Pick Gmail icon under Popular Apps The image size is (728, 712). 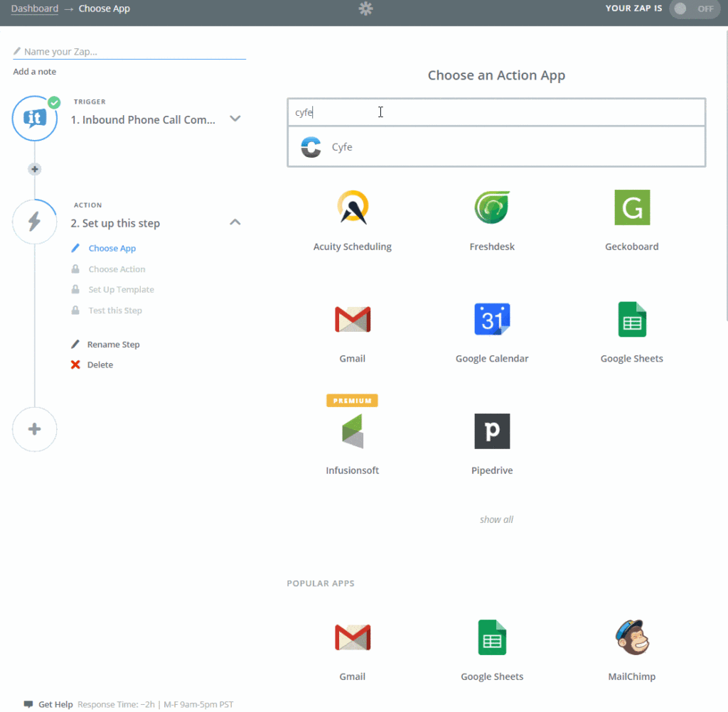coord(353,637)
